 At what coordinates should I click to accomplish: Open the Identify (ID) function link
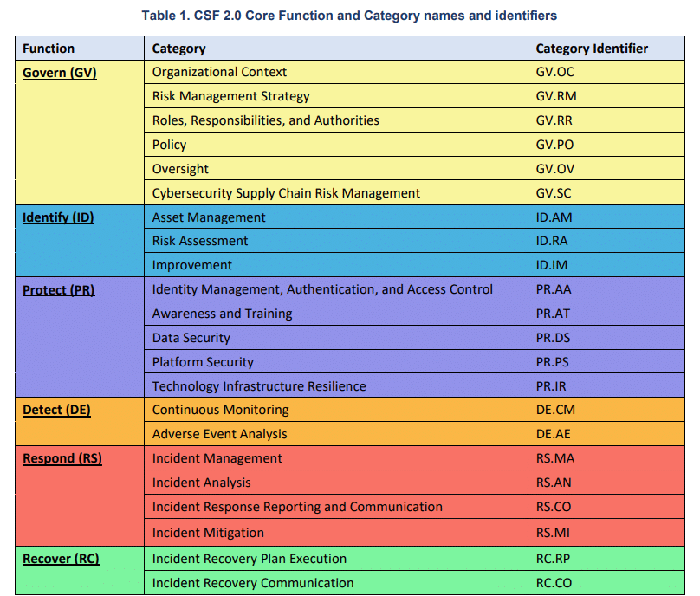pyautogui.click(x=58, y=217)
